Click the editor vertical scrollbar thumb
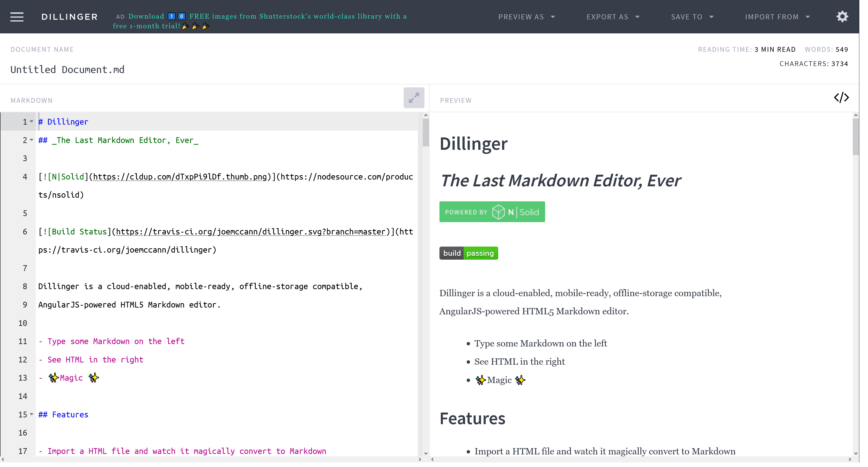868x467 pixels. click(x=426, y=132)
